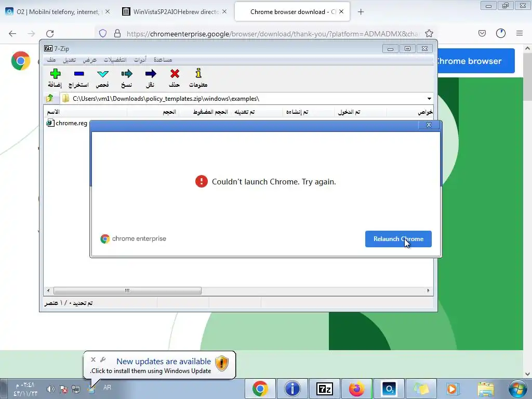532x399 pixels.
Task: Click the Windows Start orb
Action: [518, 389]
